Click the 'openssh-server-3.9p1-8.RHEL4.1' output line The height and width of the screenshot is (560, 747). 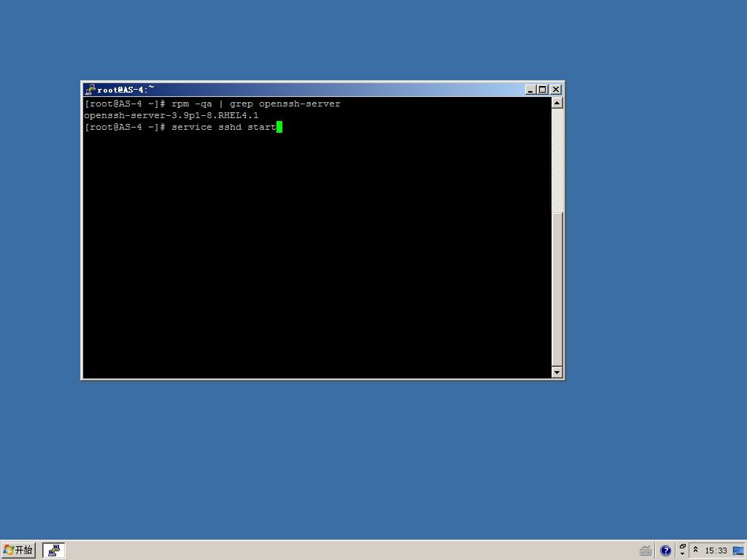pyautogui.click(x=171, y=115)
